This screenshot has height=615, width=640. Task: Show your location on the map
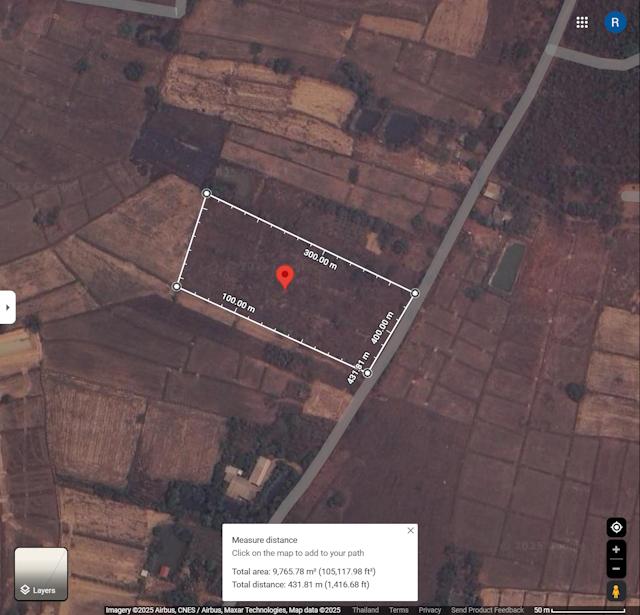click(x=616, y=527)
